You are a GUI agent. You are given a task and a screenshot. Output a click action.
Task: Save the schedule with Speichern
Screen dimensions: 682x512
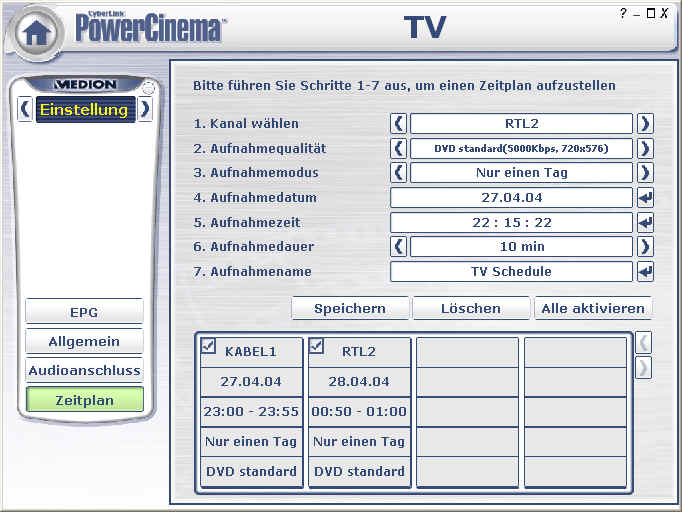point(350,308)
